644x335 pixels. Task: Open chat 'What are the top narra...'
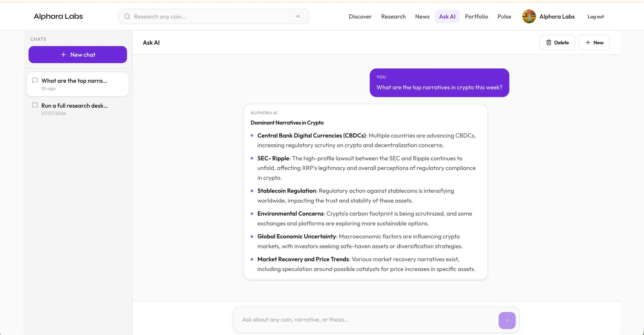click(78, 84)
